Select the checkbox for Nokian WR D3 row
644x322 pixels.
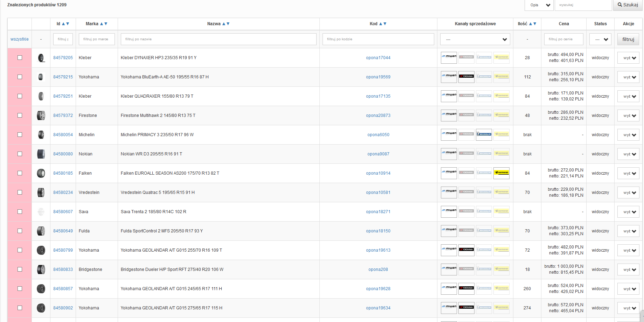coord(20,154)
